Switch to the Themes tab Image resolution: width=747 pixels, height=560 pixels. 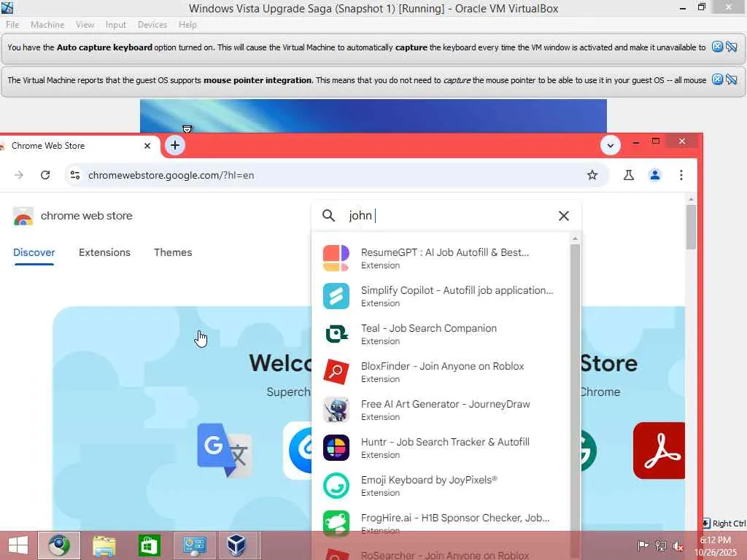click(x=173, y=252)
